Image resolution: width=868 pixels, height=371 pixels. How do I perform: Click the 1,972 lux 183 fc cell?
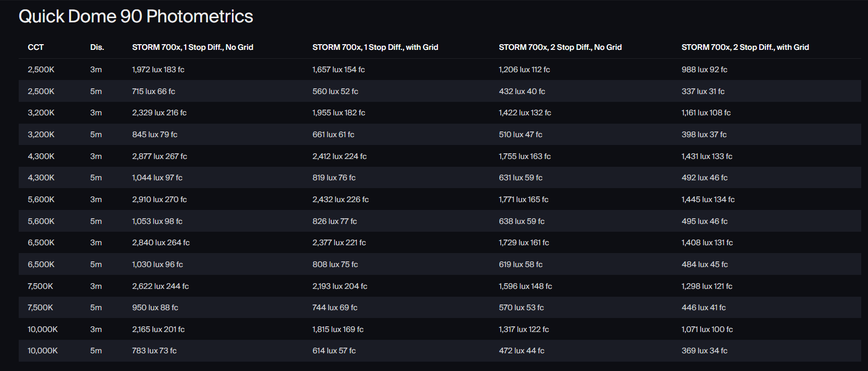158,70
